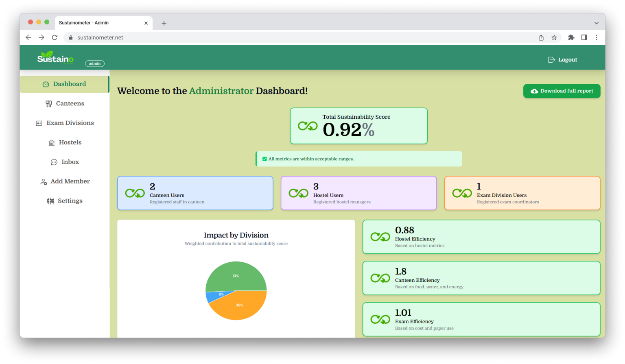This screenshot has height=364, width=625.
Task: Open Settings sliders icon in sidebar
Action: 50,201
